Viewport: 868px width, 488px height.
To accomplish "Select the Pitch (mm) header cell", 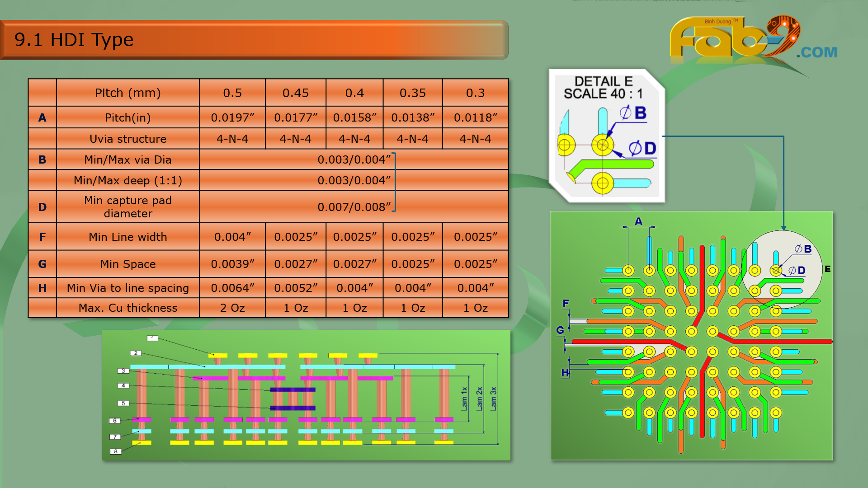I will 128,93.
